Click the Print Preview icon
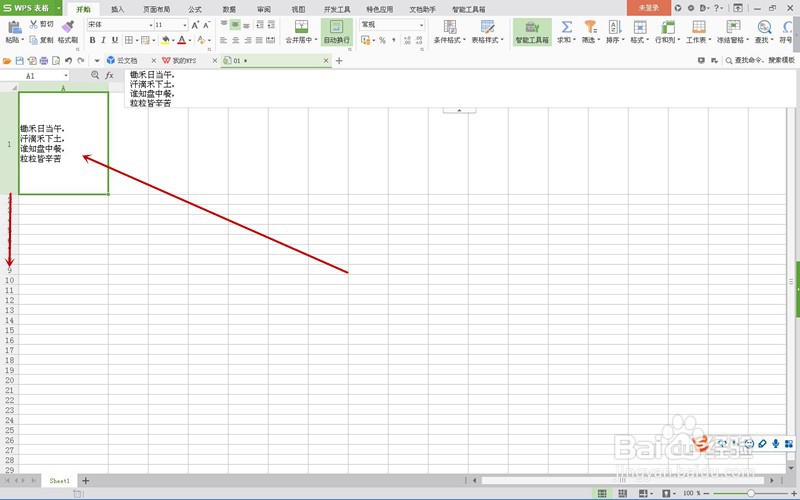Screen dimensions: 800x500 (56, 61)
